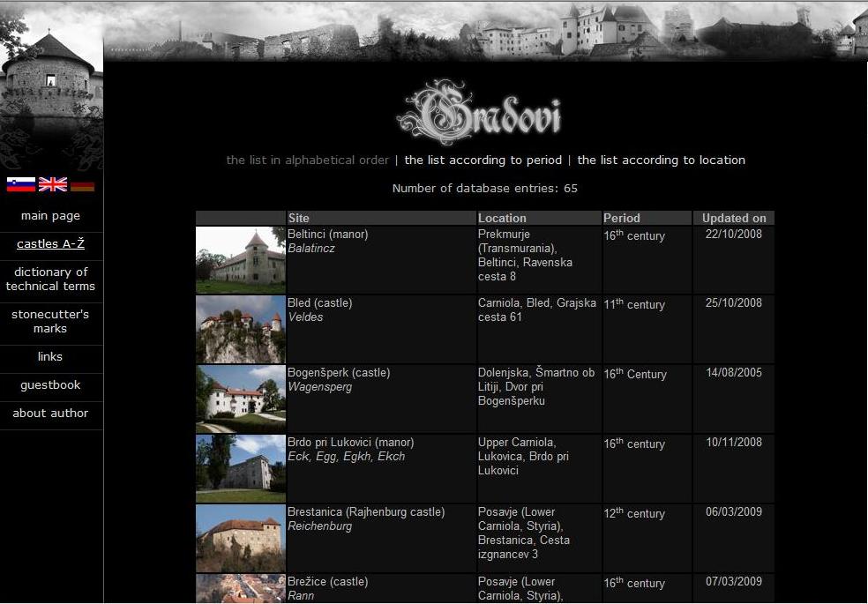This screenshot has height=604, width=868.
Task: Open the links page in sidebar
Action: tap(50, 357)
